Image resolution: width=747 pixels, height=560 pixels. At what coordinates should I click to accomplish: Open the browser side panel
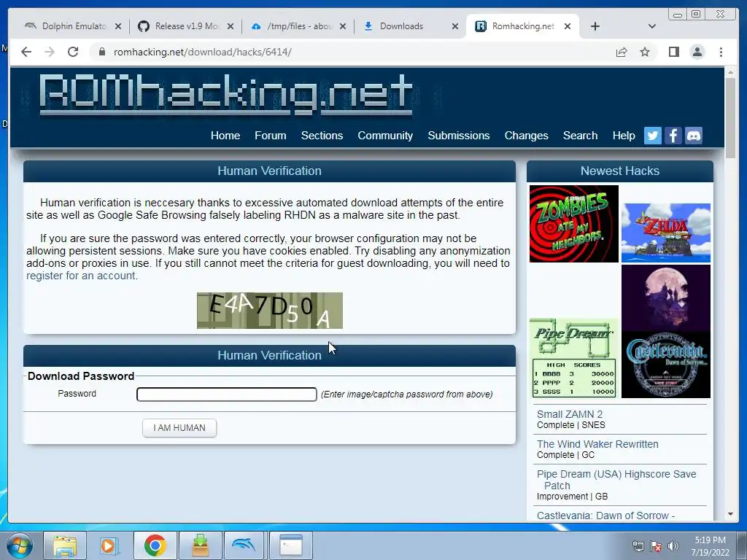[x=673, y=52]
